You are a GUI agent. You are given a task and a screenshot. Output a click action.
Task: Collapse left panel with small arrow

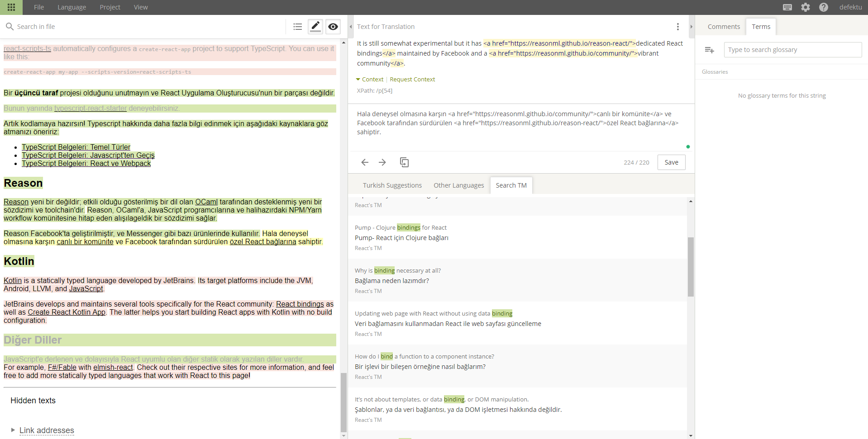click(351, 27)
